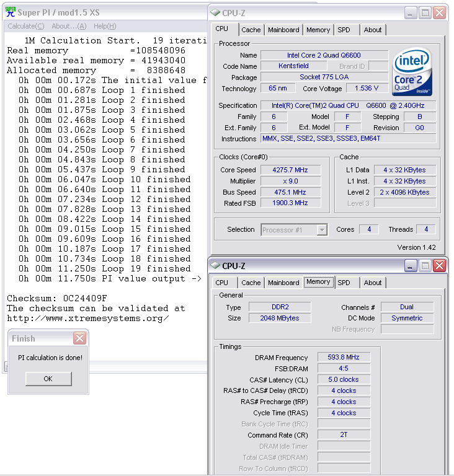454x476 pixels.
Task: Switch to Cache tab in upper CPU-Z
Action: coord(251,30)
